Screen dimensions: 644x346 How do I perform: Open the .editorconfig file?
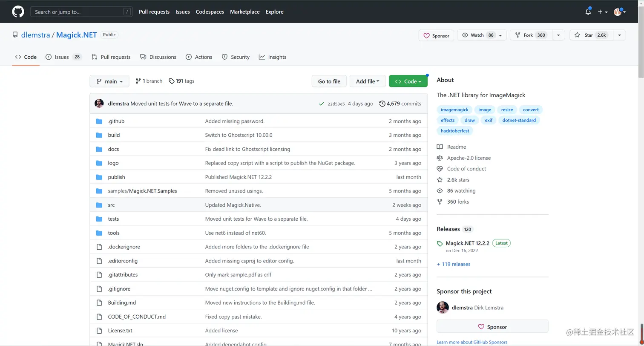[123, 261]
